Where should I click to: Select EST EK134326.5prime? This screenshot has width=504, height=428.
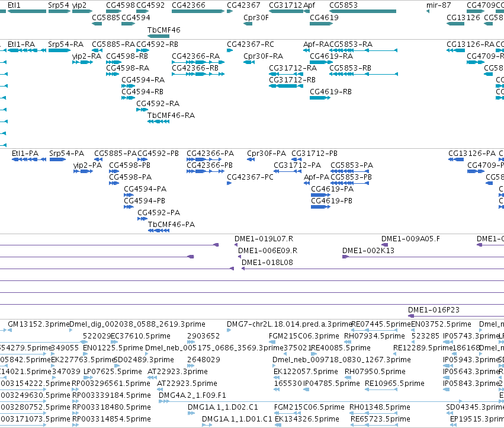[x=278, y=425]
